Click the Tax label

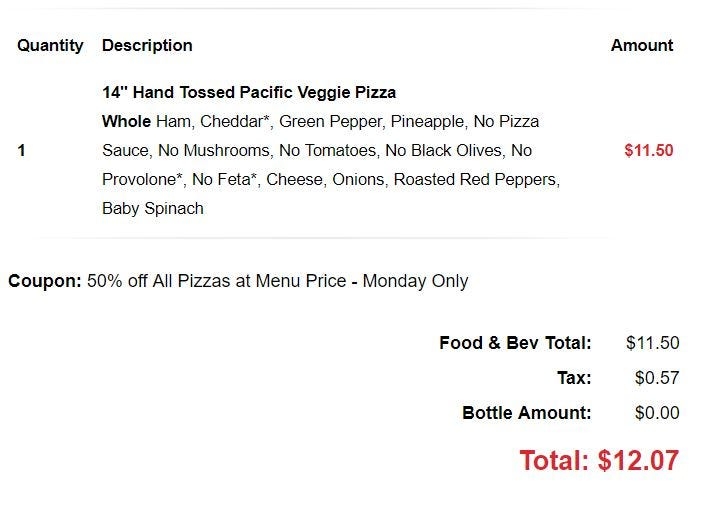coord(574,378)
